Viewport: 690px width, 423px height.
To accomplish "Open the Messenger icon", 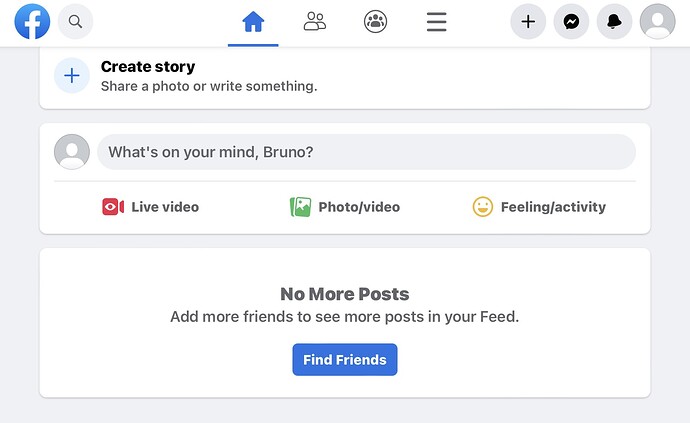I will tap(571, 21).
